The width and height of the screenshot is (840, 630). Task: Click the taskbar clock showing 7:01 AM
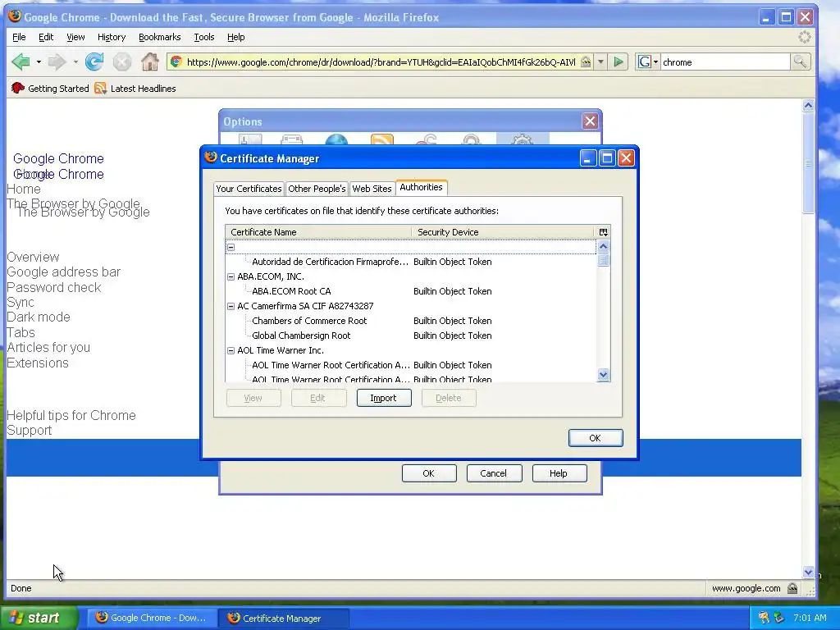pyautogui.click(x=810, y=618)
